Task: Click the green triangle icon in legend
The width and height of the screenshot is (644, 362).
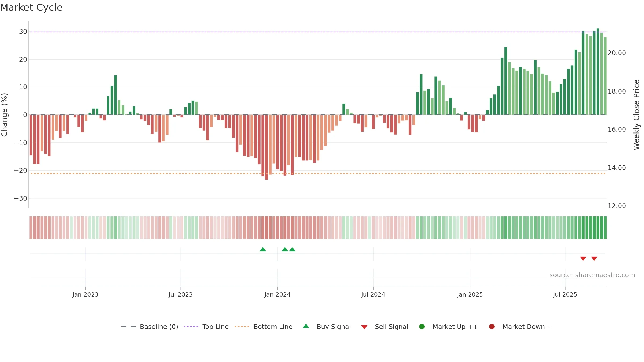Action: 306,326
